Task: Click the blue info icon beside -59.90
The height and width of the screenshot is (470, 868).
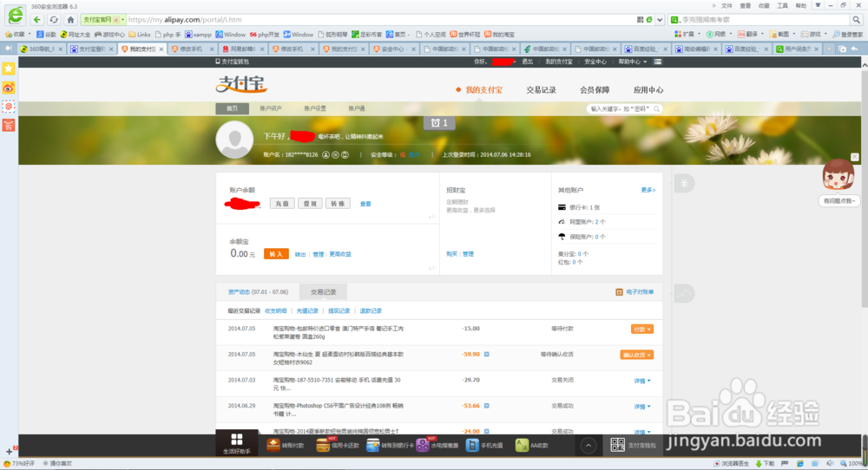Action: (x=487, y=355)
